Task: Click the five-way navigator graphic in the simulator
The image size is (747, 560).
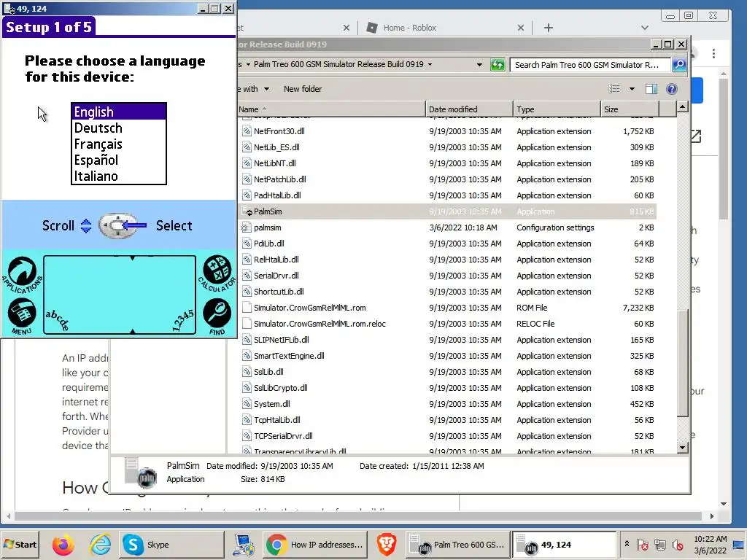Action: (117, 226)
